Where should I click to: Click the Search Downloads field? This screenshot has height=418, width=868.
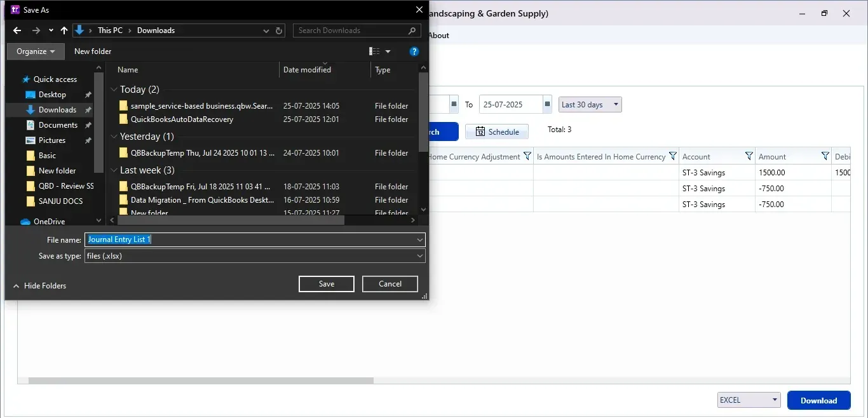[x=351, y=30]
